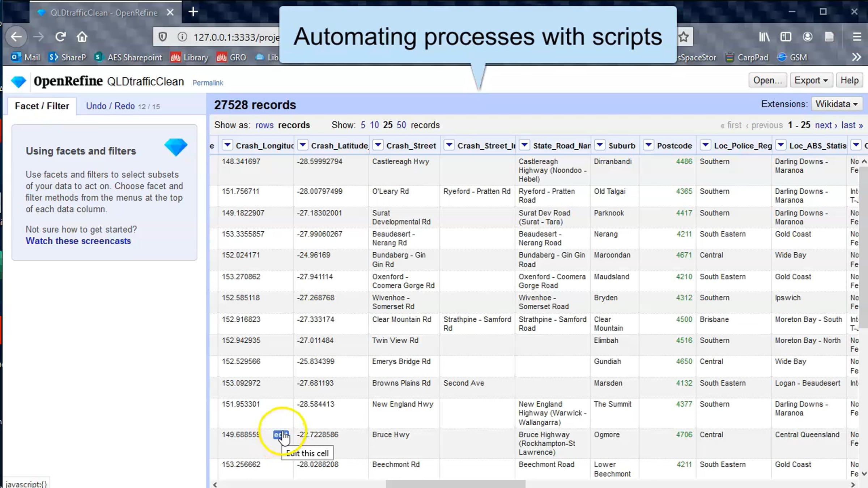Follow the Watch these screencasts link
Image resolution: width=868 pixels, height=488 pixels.
click(78, 241)
